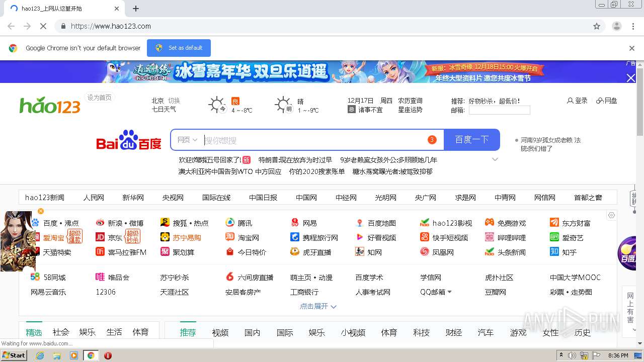The height and width of the screenshot is (362, 644).
Task: Open the 七日天气 forecast link
Action: pos(164,109)
